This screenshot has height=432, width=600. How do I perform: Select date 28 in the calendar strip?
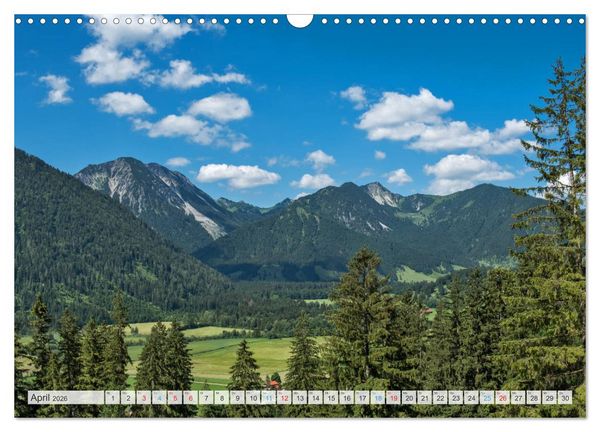[534, 398]
